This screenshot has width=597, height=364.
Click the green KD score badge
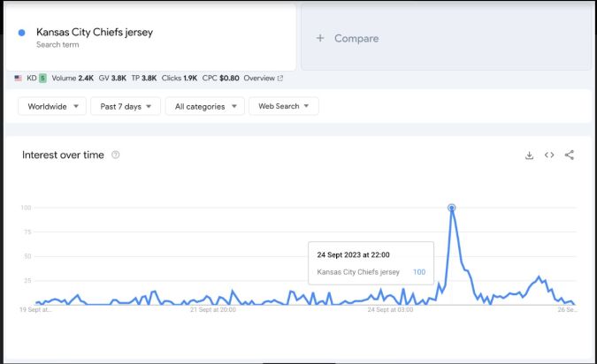coord(42,79)
